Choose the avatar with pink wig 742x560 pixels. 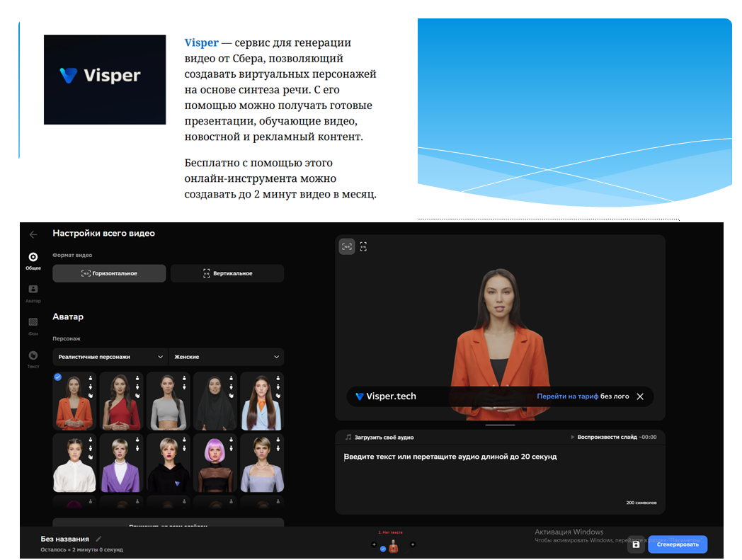215,463
